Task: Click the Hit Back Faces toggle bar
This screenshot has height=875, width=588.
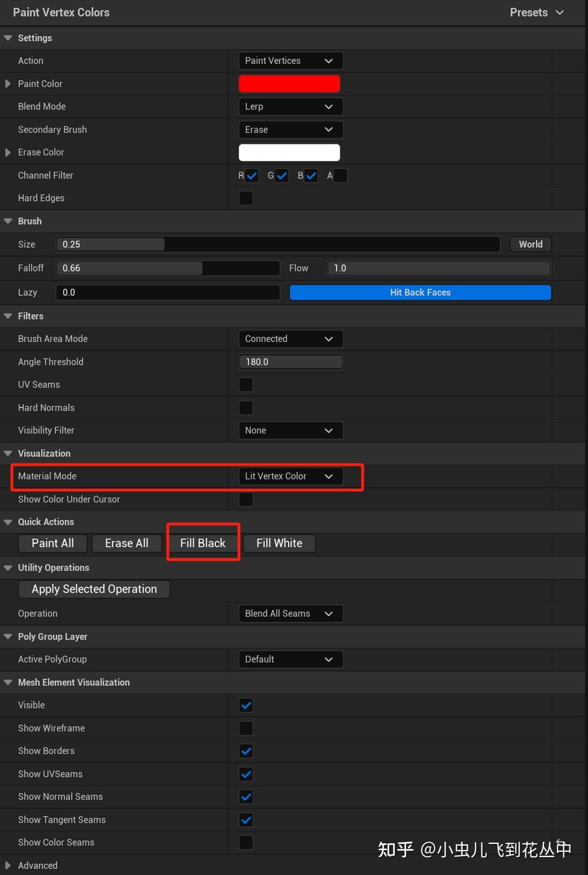Action: click(420, 292)
